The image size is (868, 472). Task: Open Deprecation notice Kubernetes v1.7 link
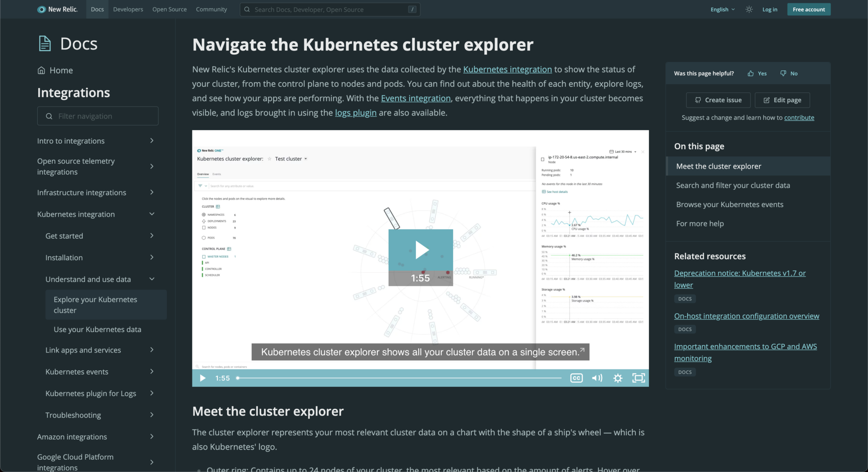point(740,279)
